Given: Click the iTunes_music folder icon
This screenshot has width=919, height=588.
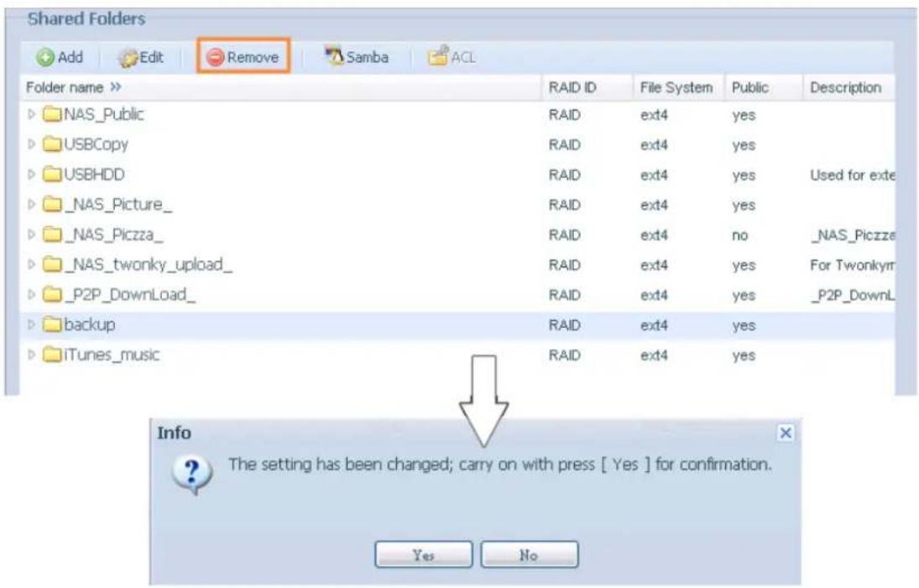Looking at the screenshot, I should [53, 355].
